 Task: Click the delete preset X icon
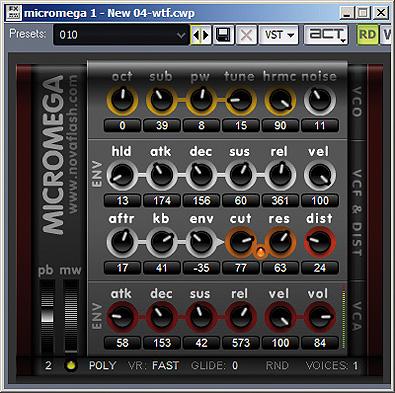coord(246,35)
